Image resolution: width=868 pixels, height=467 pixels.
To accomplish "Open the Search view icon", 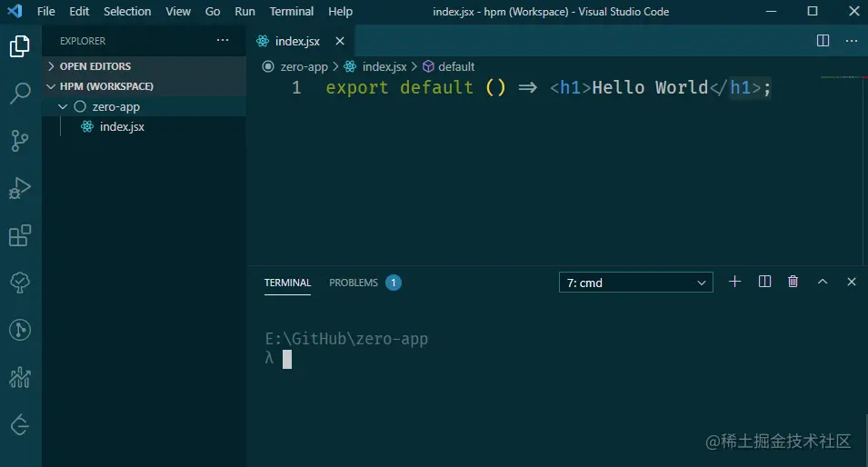I will tap(20, 93).
